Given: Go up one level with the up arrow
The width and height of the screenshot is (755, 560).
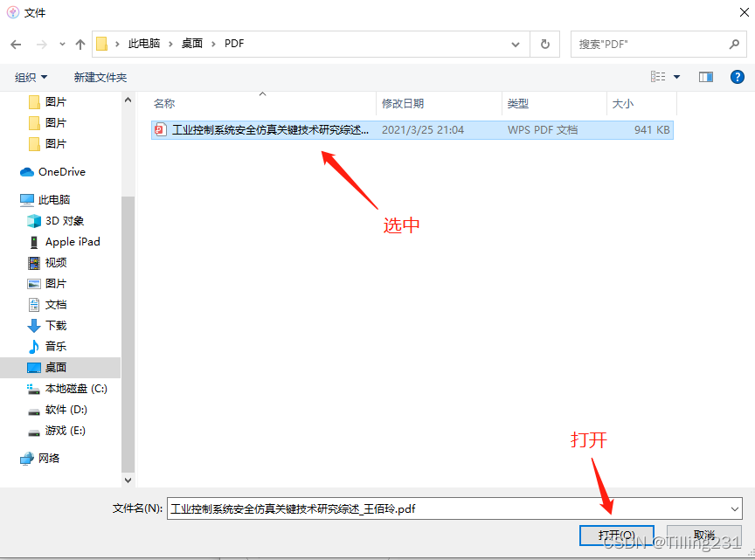Looking at the screenshot, I should 80,43.
